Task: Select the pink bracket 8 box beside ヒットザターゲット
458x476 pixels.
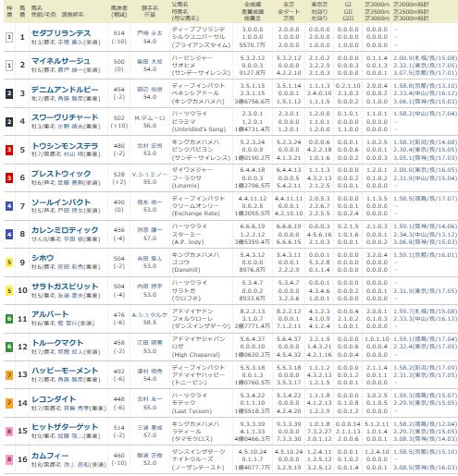Action: 9,431
